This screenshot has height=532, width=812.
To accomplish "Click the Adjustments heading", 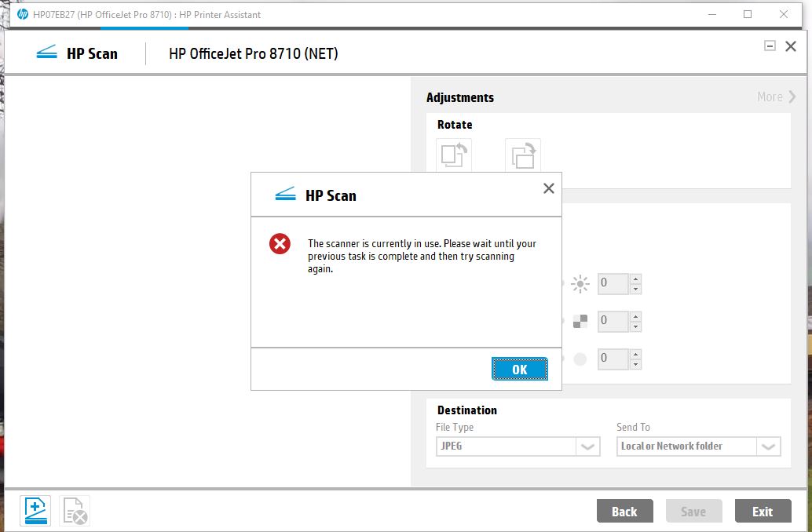I will (x=460, y=97).
